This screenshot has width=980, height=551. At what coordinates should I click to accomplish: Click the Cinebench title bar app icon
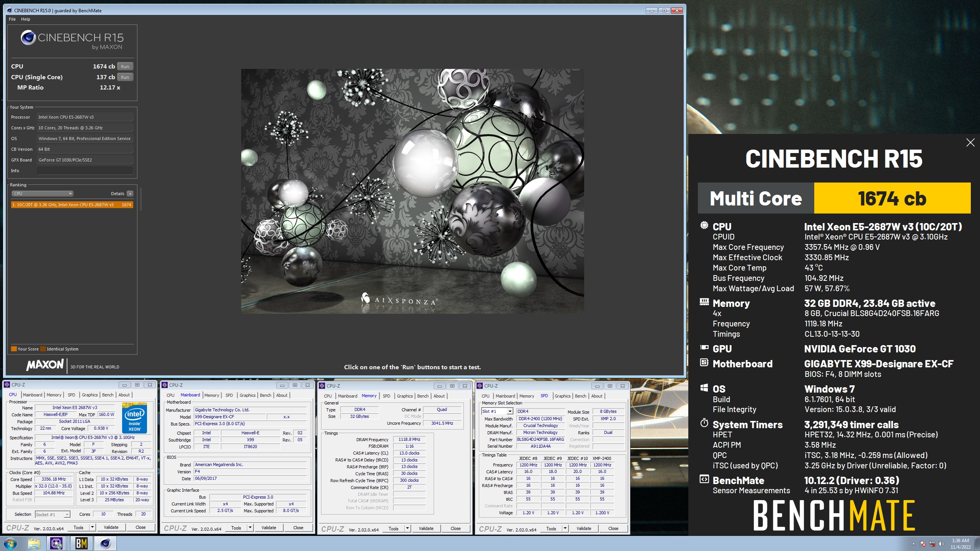point(10,10)
